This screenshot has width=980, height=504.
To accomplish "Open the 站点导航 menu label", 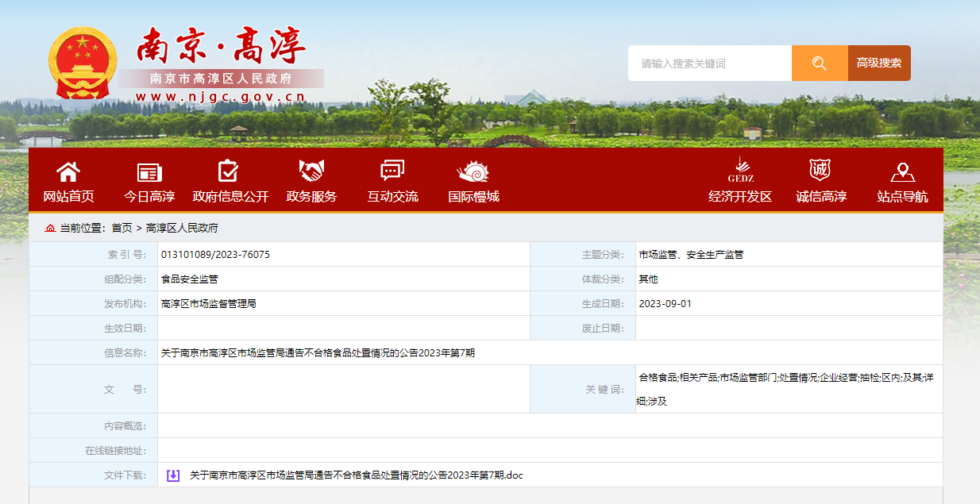I will coord(902,196).
